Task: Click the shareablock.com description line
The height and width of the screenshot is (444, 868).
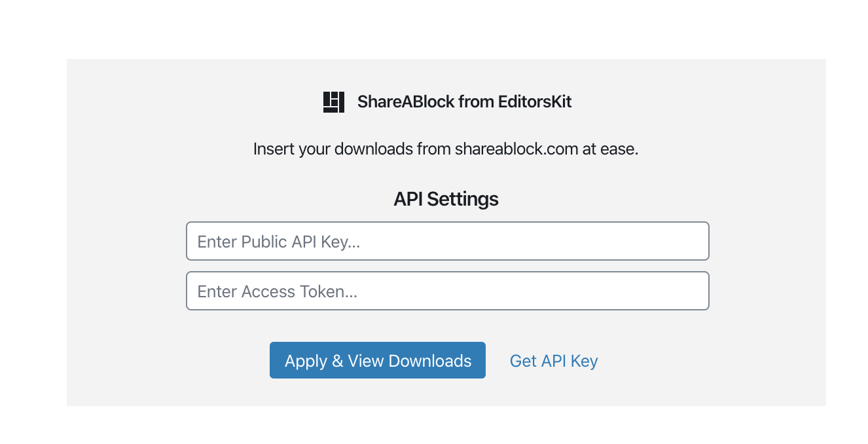Action: pyautogui.click(x=446, y=149)
